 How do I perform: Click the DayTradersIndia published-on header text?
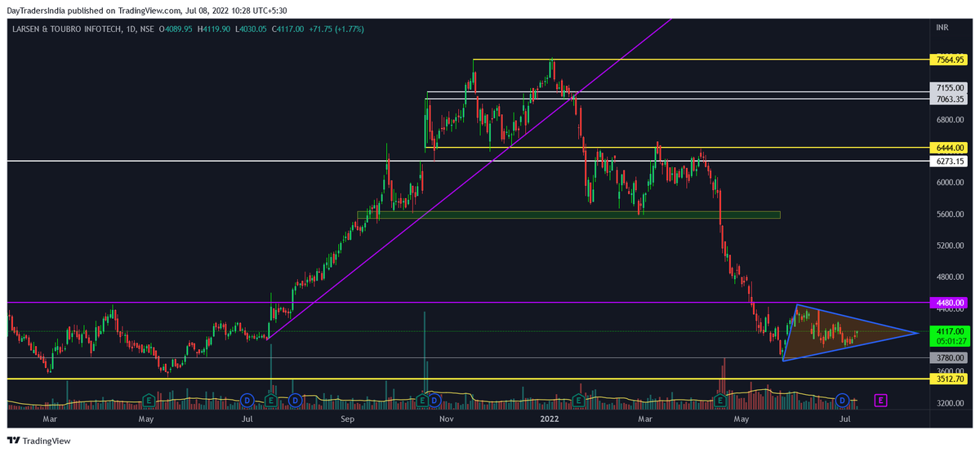tap(147, 11)
